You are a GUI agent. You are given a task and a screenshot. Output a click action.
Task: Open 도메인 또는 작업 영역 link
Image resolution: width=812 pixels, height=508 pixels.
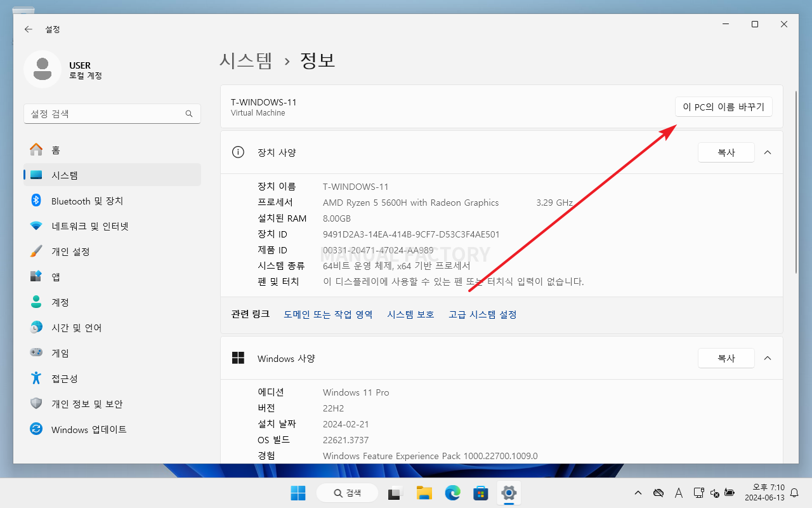(328, 314)
